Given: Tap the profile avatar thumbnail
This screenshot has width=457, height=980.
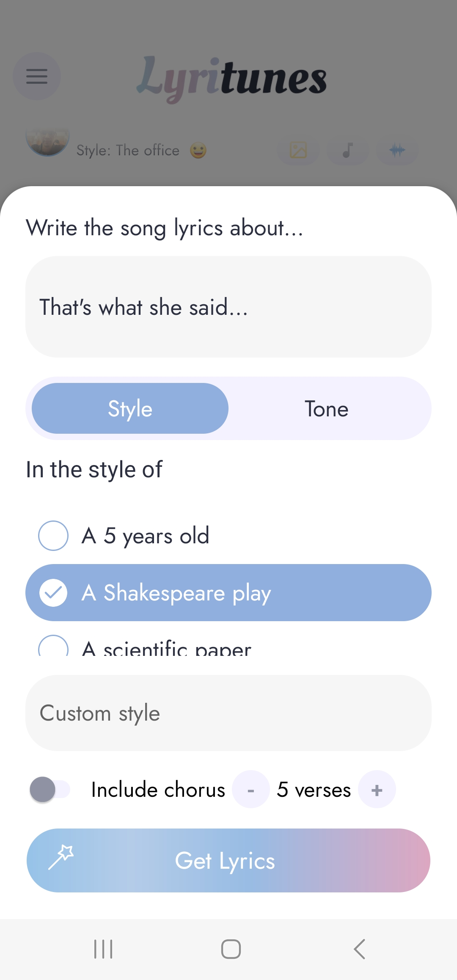Looking at the screenshot, I should point(48,142).
